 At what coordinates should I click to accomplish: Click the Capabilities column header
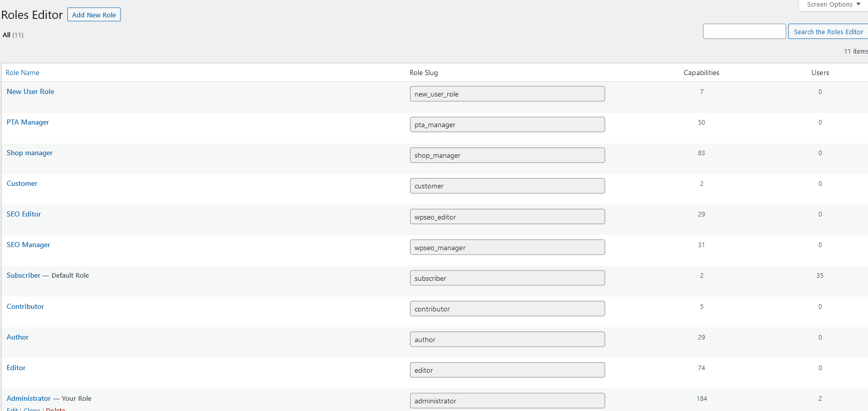[702, 72]
